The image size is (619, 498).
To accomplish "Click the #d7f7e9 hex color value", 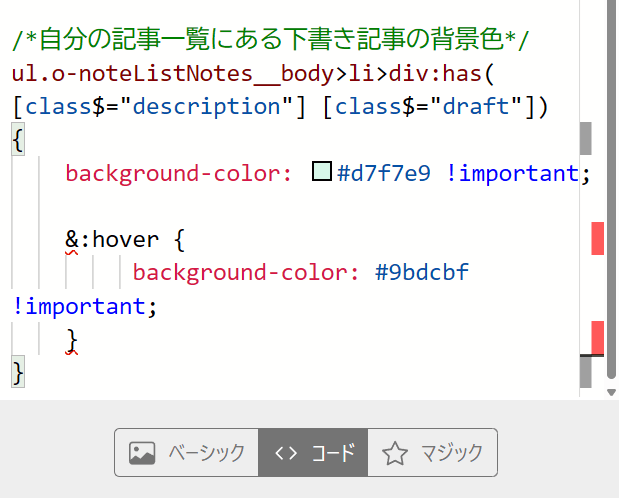I will pos(384,173).
